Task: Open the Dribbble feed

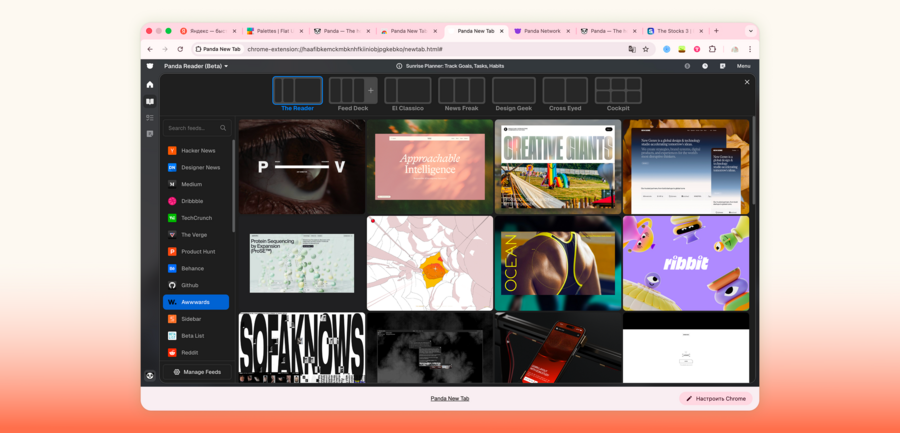Action: click(x=196, y=201)
